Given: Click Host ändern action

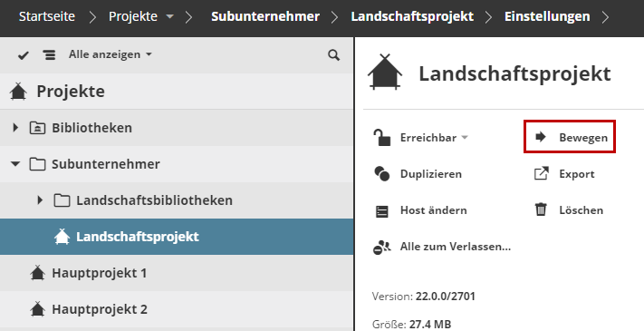Looking at the screenshot, I should 433,210.
